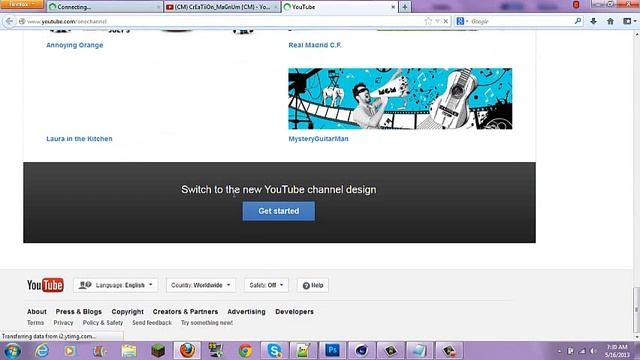Image resolution: width=640 pixels, height=360 pixels.
Task: Go back to previous page
Action: [x=9, y=21]
